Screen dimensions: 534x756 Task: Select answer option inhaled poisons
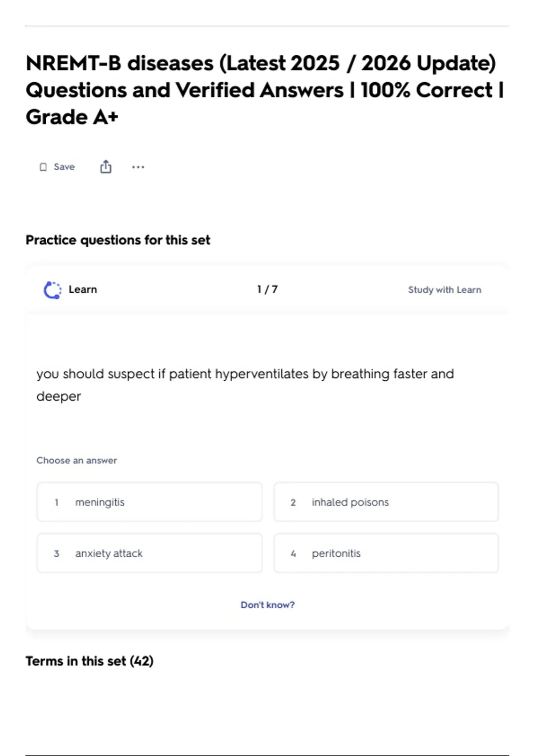(x=386, y=502)
